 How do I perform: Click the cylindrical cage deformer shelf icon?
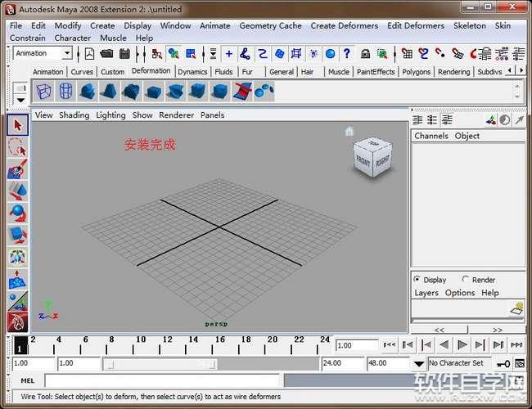(65, 92)
